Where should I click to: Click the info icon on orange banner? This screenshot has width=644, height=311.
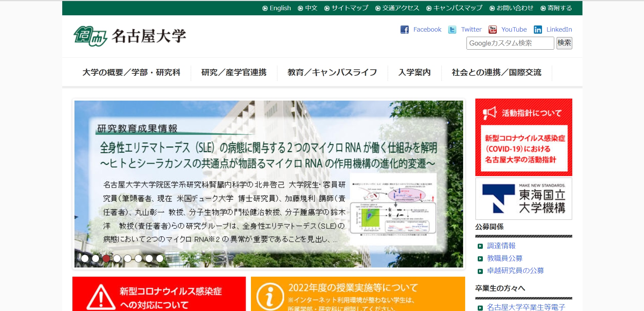(x=270, y=296)
